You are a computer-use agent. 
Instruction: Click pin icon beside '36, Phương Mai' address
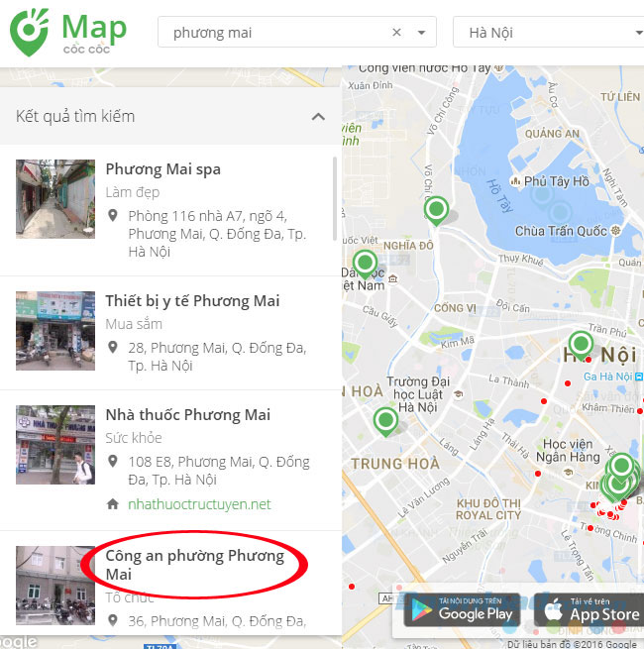[x=113, y=620]
